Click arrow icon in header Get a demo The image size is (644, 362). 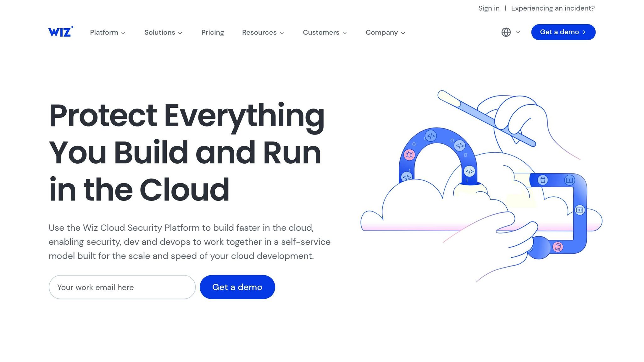[584, 32]
